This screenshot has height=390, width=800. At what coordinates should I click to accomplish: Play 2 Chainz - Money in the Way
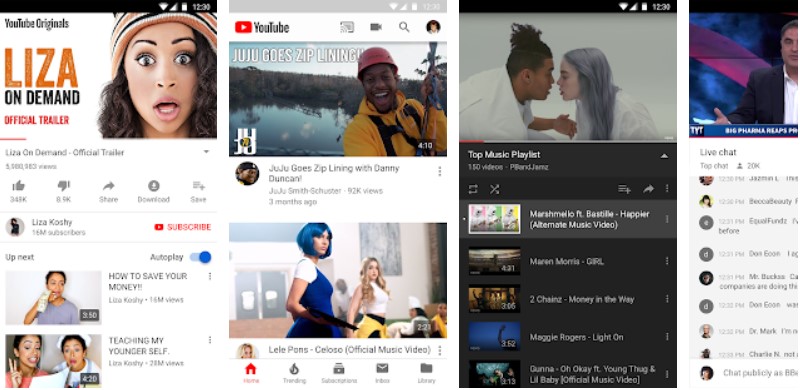pos(568,299)
